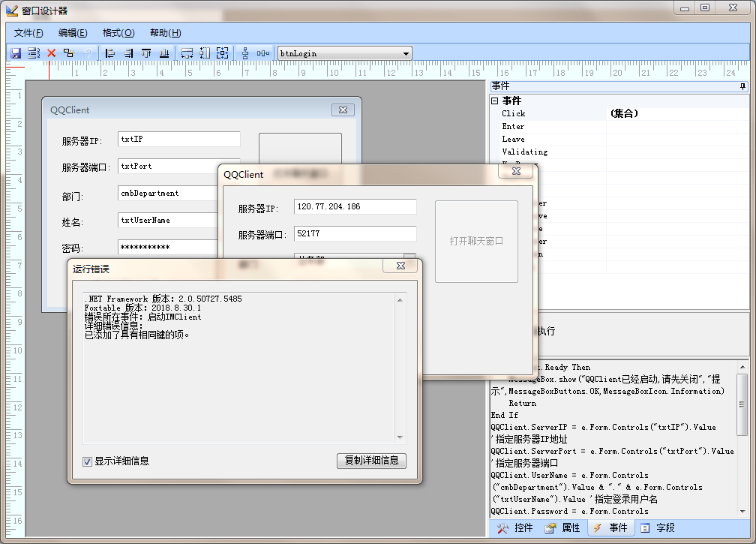Viewport: 756px width, 544px height.
Task: Click the 服务器IP field showing 120.77.204.186
Action: 355,206
